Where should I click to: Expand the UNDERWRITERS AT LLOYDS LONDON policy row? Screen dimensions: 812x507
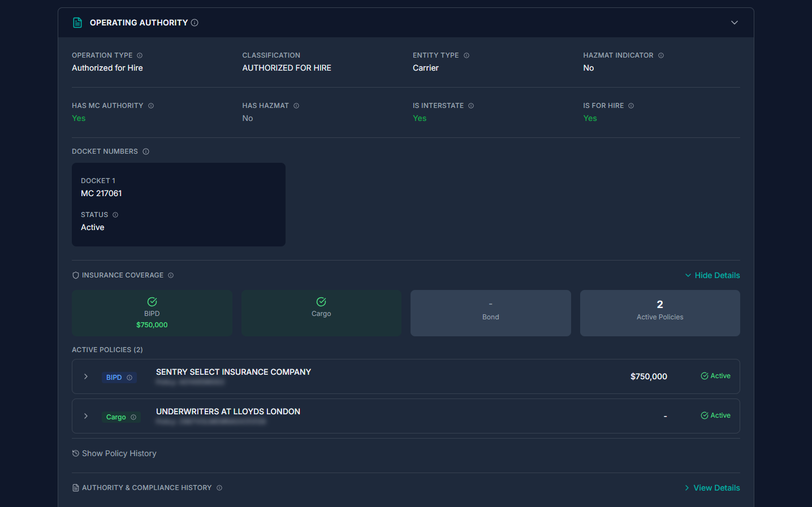85,415
